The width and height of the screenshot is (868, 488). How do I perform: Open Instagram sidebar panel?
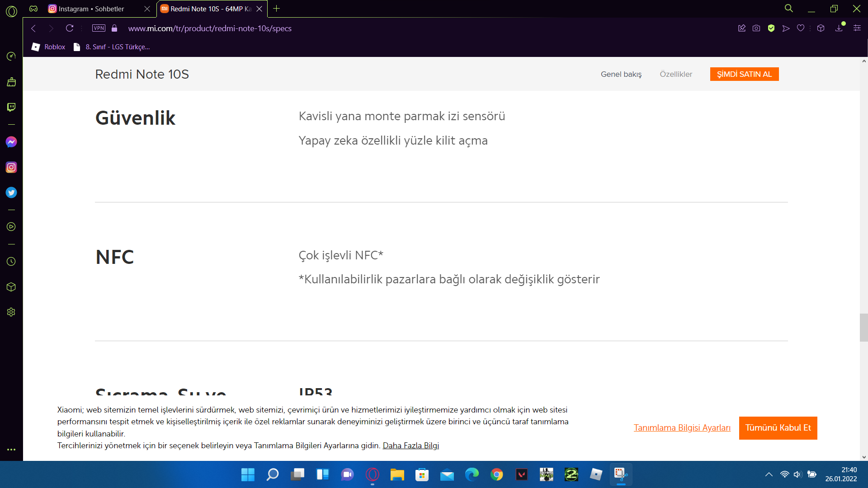pyautogui.click(x=11, y=167)
